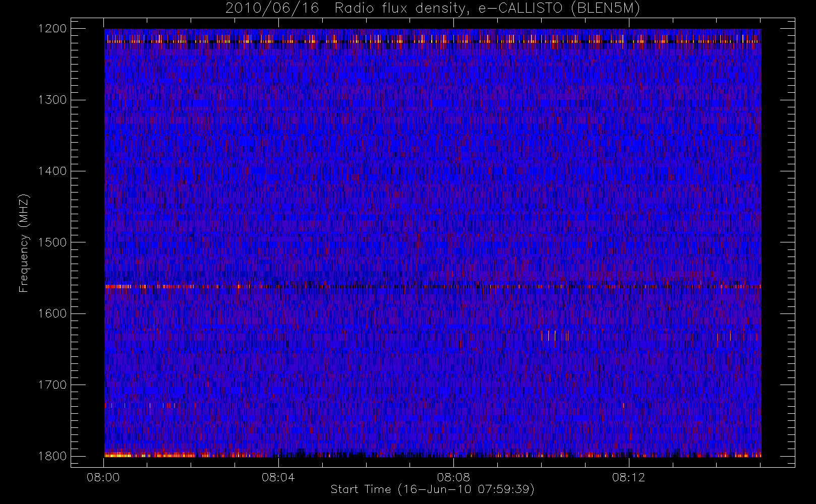Select the 1400 frequency tick label
816x504 pixels.
[x=52, y=171]
